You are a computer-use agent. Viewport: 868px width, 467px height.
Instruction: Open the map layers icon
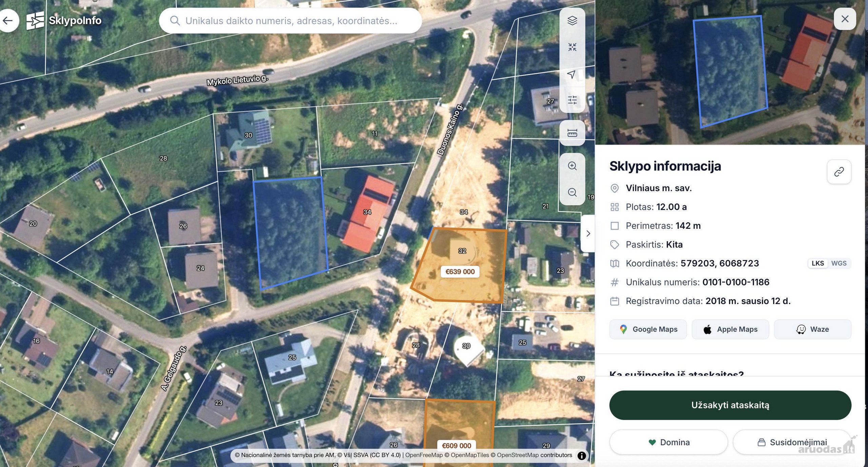(x=572, y=21)
